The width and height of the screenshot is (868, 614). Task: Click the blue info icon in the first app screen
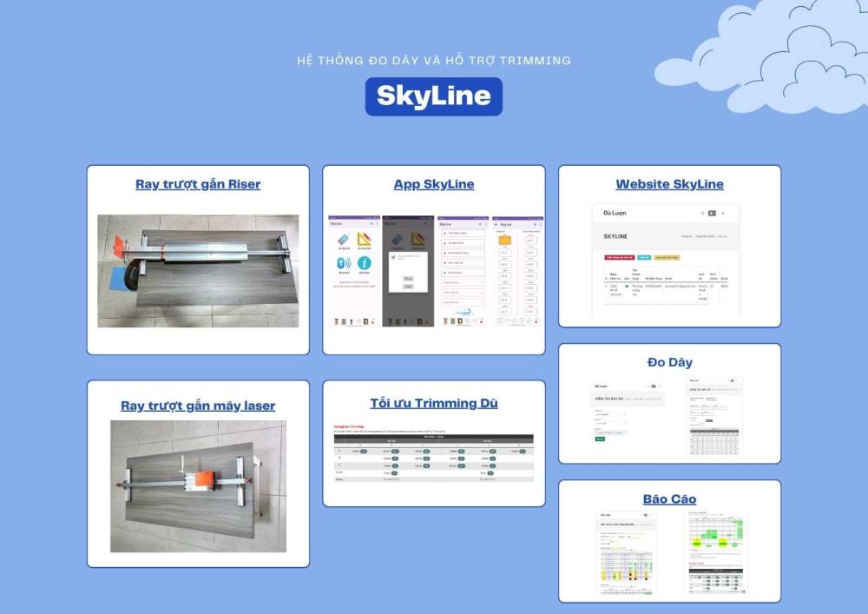click(365, 263)
